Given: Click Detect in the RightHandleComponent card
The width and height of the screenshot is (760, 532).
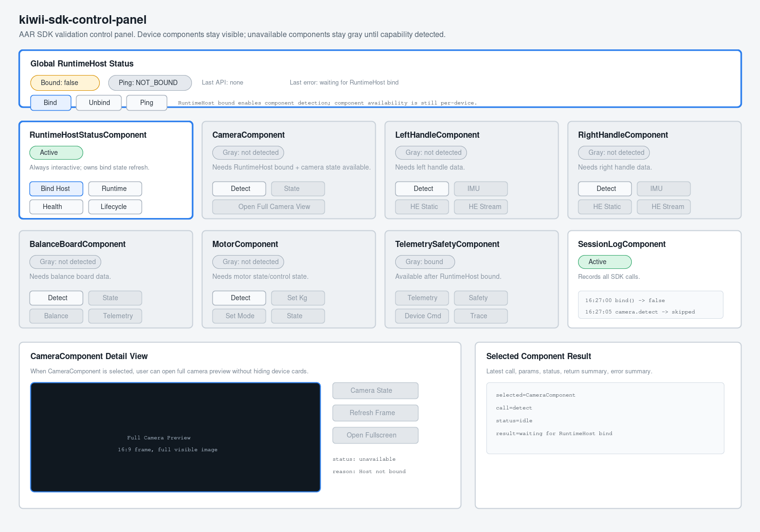Looking at the screenshot, I should click(x=605, y=189).
